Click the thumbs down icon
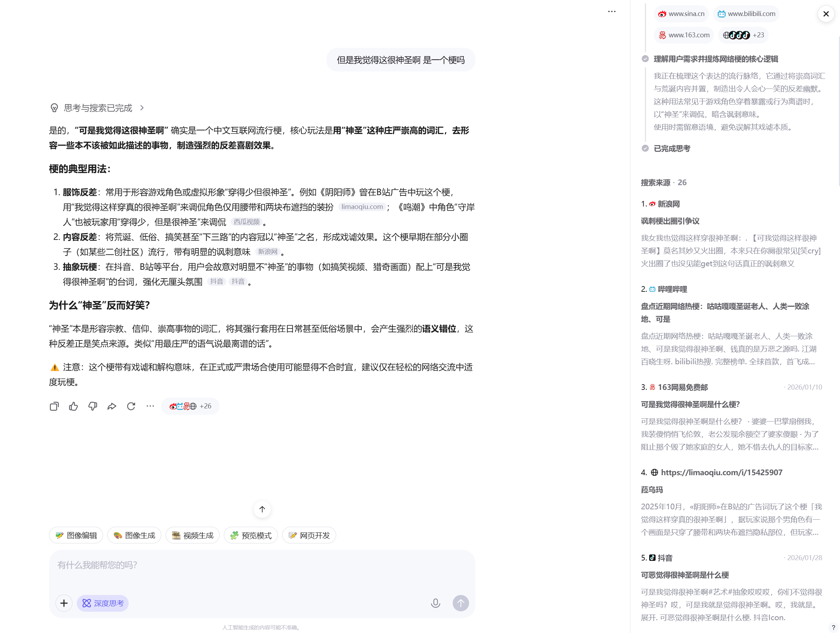Screen dimensions: 840x633 pos(93,406)
